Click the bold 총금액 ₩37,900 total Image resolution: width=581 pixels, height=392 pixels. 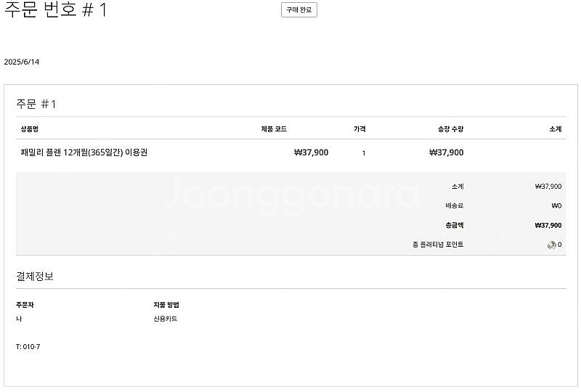click(x=548, y=225)
